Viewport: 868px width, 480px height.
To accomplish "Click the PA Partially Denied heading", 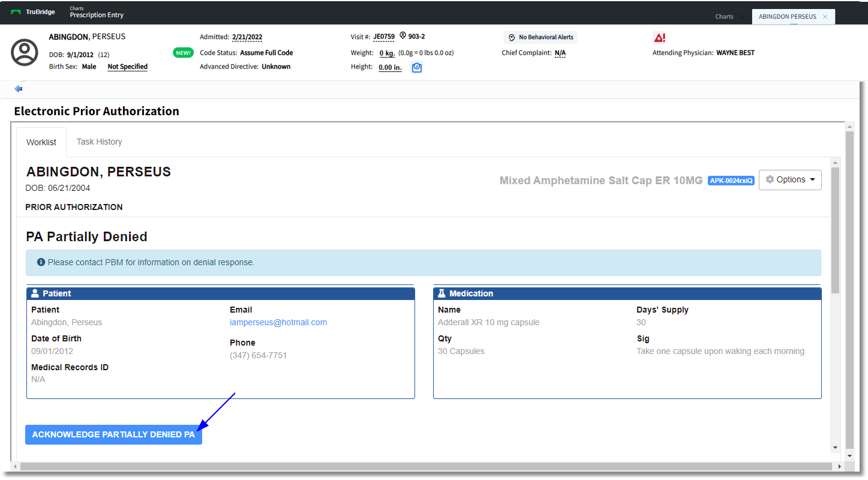I will coord(87,237).
